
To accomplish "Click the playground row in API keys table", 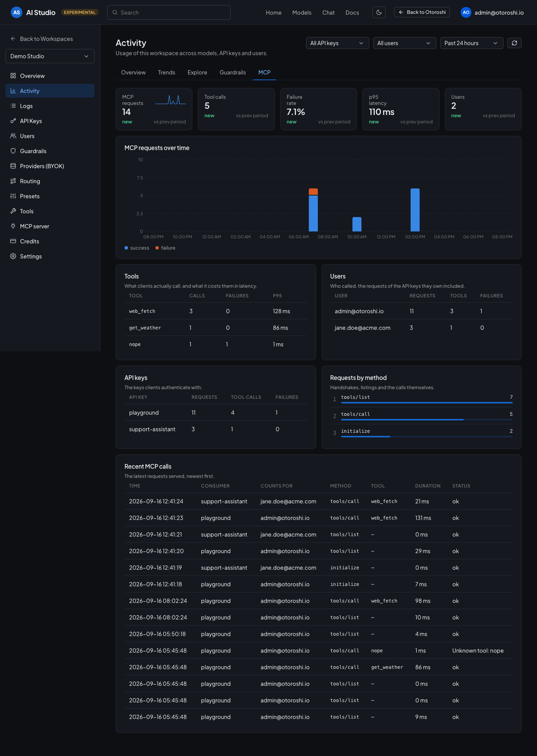I will point(215,412).
